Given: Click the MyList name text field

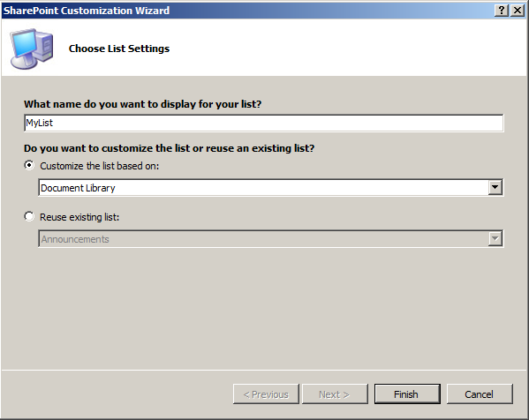Looking at the screenshot, I should point(264,123).
